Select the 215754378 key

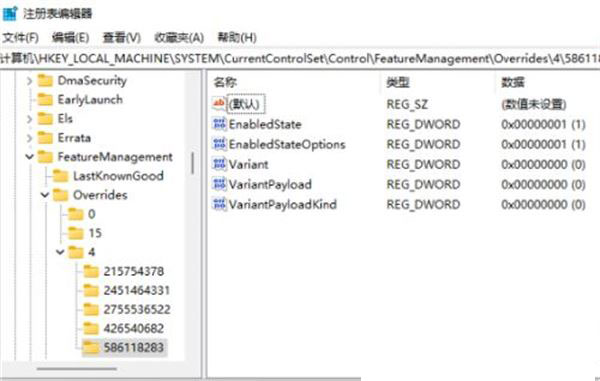(134, 272)
